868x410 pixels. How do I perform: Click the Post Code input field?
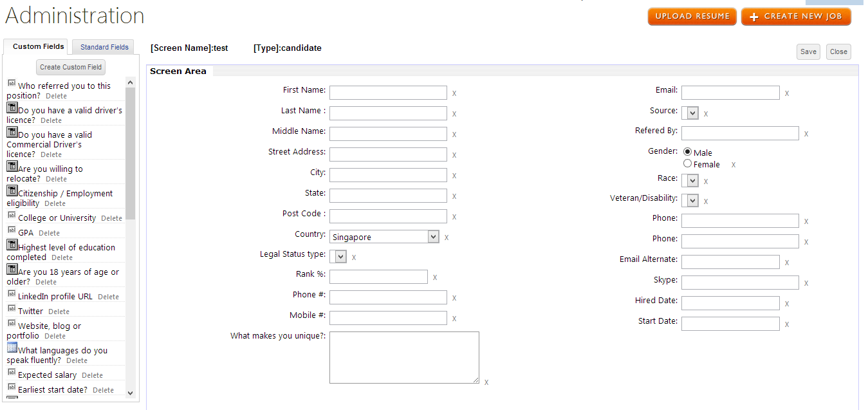388,216
